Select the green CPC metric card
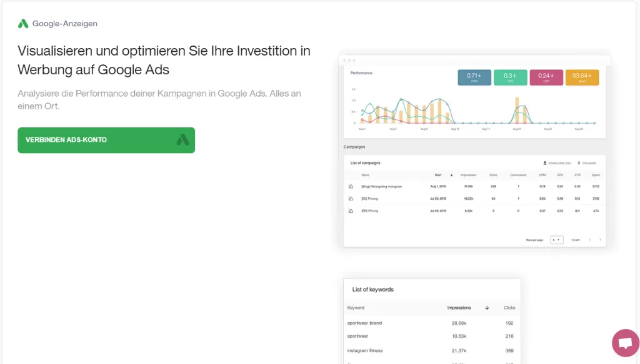Image resolution: width=640 pixels, height=364 pixels. [510, 77]
